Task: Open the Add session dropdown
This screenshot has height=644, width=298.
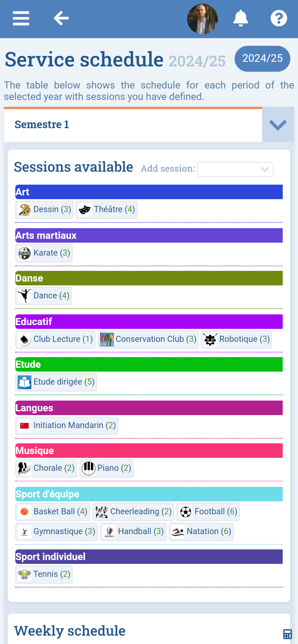Action: 235,169
